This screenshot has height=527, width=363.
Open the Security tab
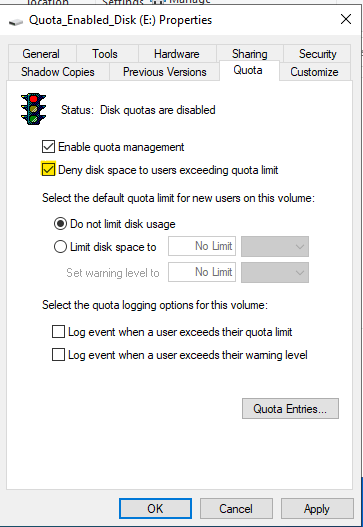[x=317, y=54]
